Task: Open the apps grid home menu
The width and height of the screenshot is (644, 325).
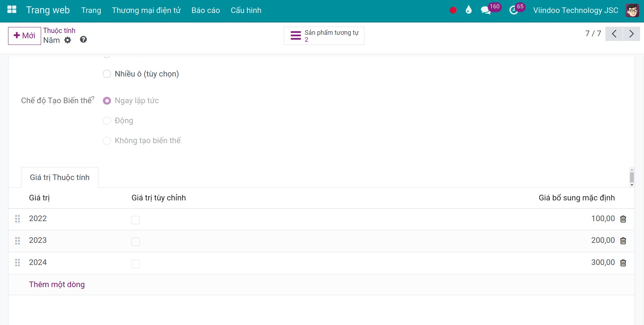Action: click(12, 10)
